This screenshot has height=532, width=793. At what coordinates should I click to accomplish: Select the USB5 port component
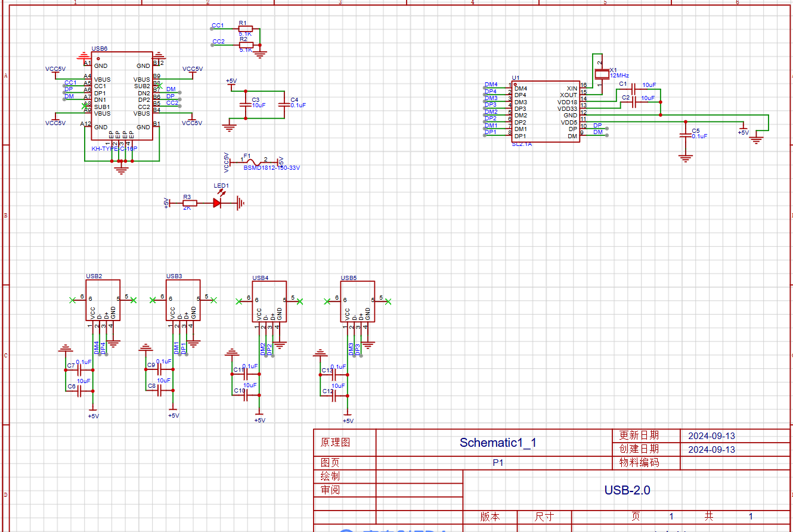357,302
